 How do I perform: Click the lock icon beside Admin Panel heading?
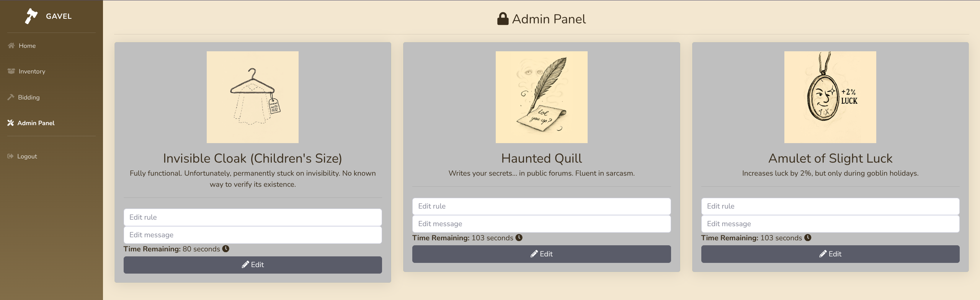503,19
